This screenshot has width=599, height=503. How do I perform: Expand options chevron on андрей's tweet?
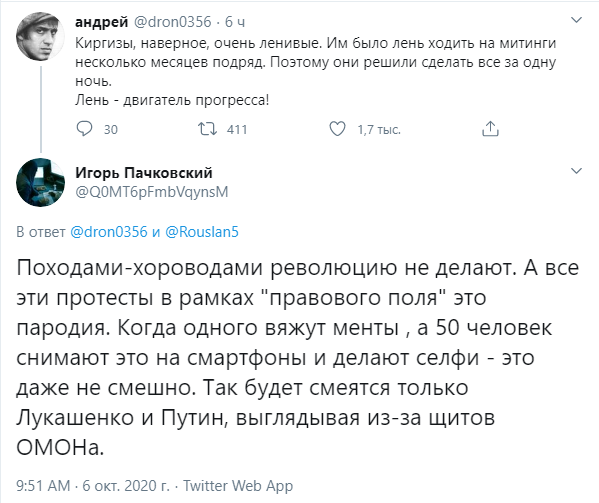tap(576, 19)
